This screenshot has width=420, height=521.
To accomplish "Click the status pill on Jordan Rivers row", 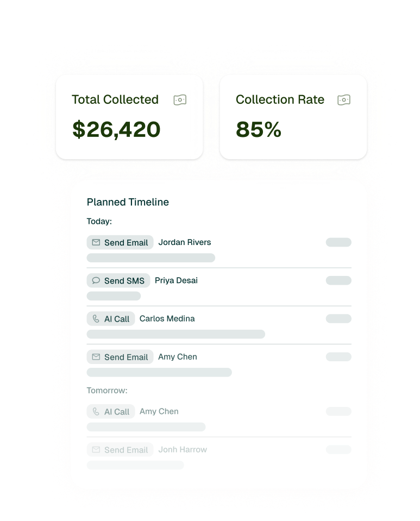I will click(338, 242).
